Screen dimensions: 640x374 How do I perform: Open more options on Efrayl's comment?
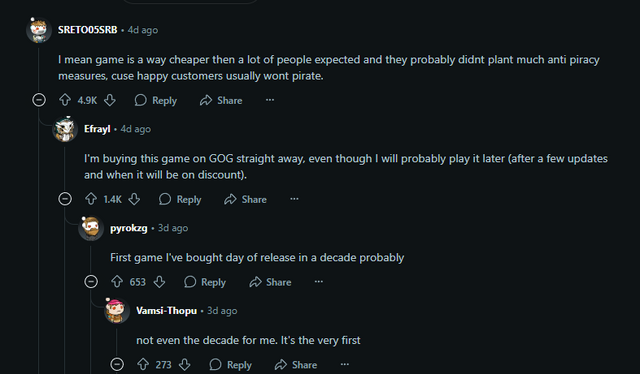pyautogui.click(x=294, y=199)
